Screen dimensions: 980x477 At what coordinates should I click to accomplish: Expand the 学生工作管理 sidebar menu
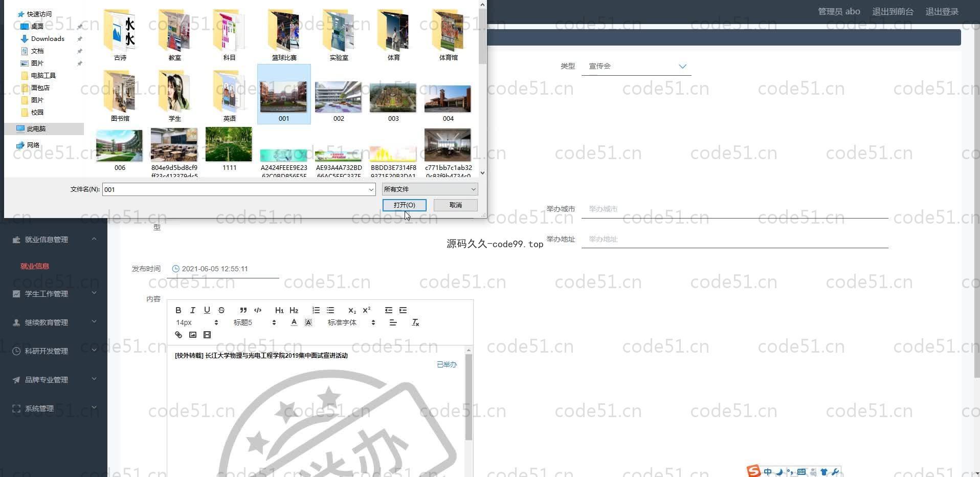(x=54, y=293)
